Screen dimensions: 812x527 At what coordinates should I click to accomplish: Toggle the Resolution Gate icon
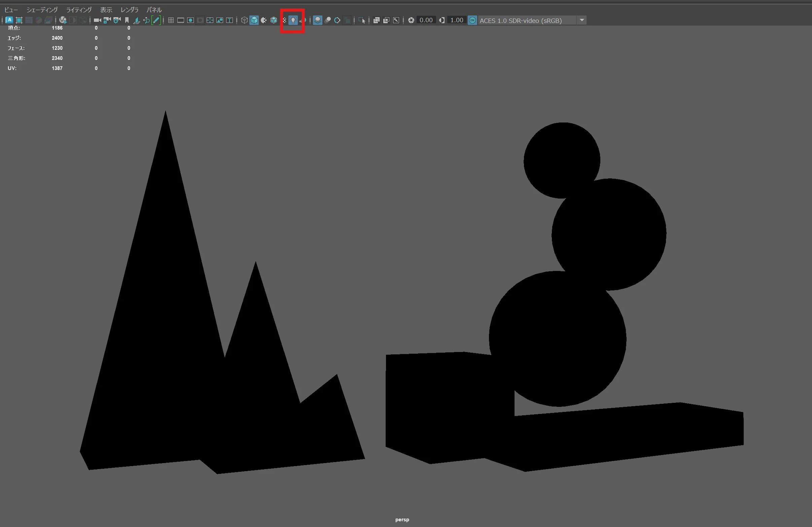click(x=190, y=20)
